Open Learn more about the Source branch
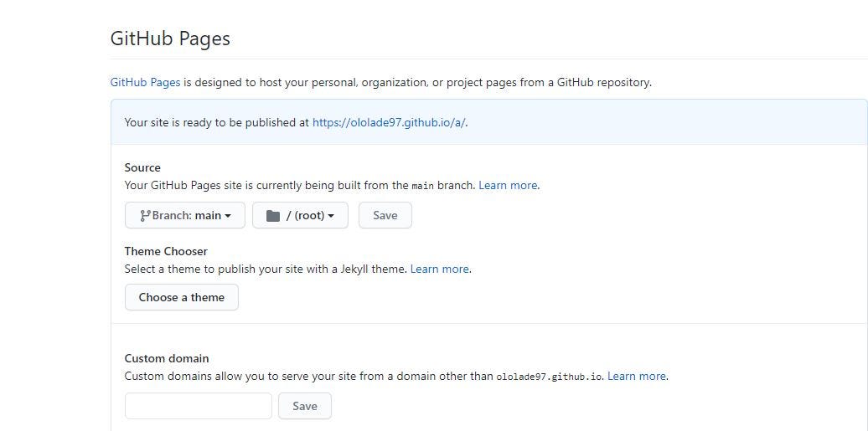868x431 pixels. pyautogui.click(x=508, y=185)
